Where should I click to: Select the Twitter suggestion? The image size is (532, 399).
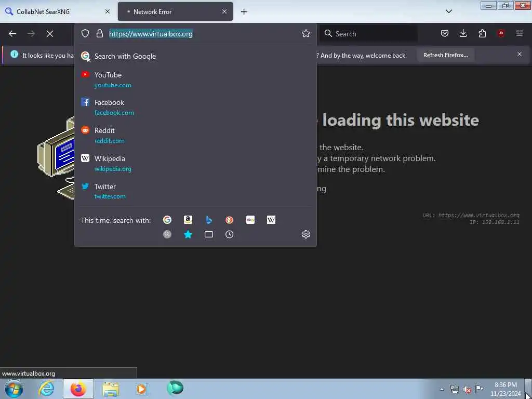click(195, 191)
